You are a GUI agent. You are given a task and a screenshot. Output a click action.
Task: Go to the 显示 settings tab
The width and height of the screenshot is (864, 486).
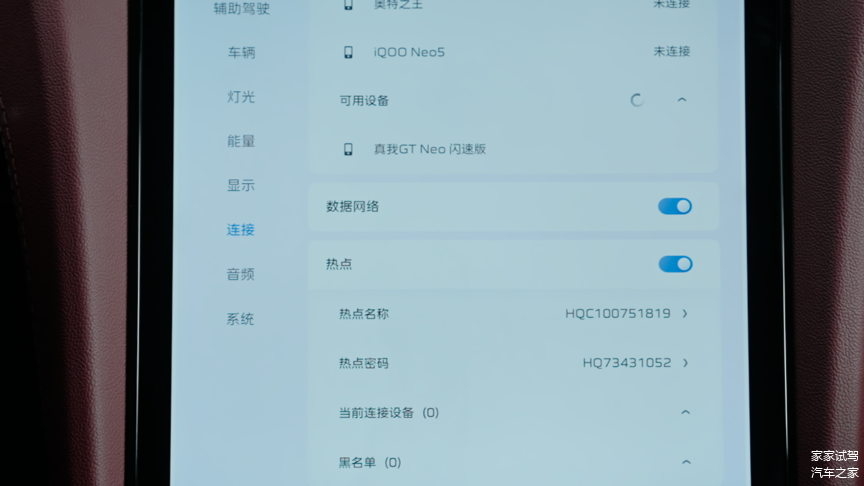pos(240,185)
